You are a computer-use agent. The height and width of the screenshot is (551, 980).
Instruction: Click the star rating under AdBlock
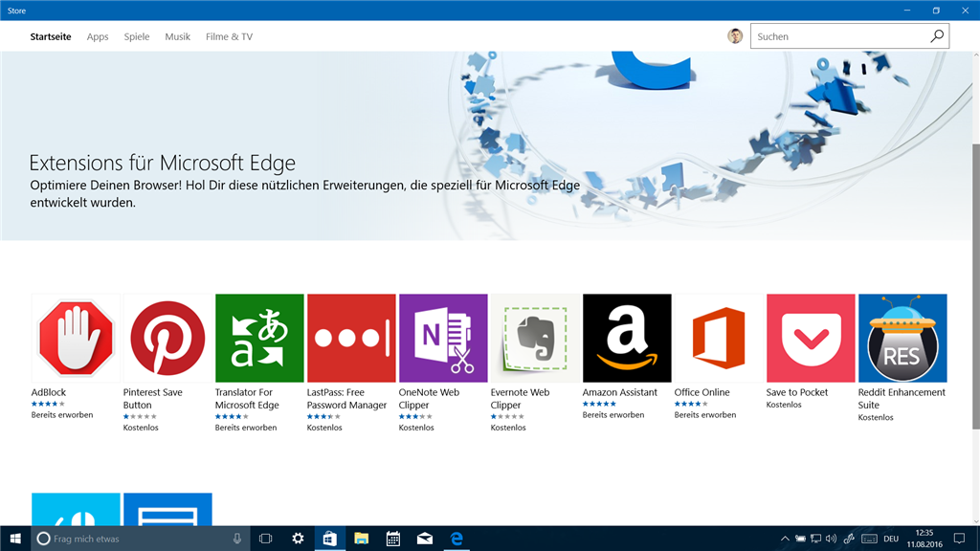coord(48,405)
